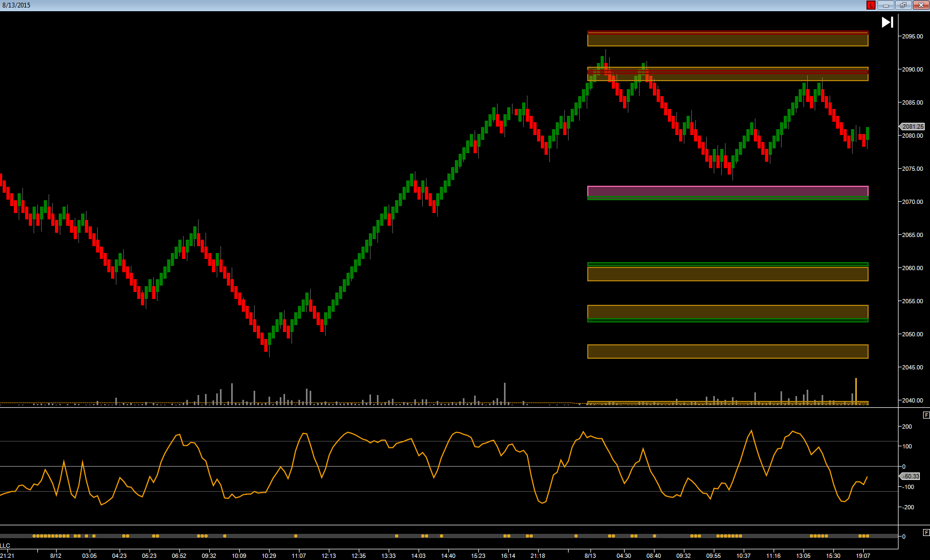This screenshot has height=560, width=930.
Task: Click the 2095.00 price axis label
Action: point(912,36)
